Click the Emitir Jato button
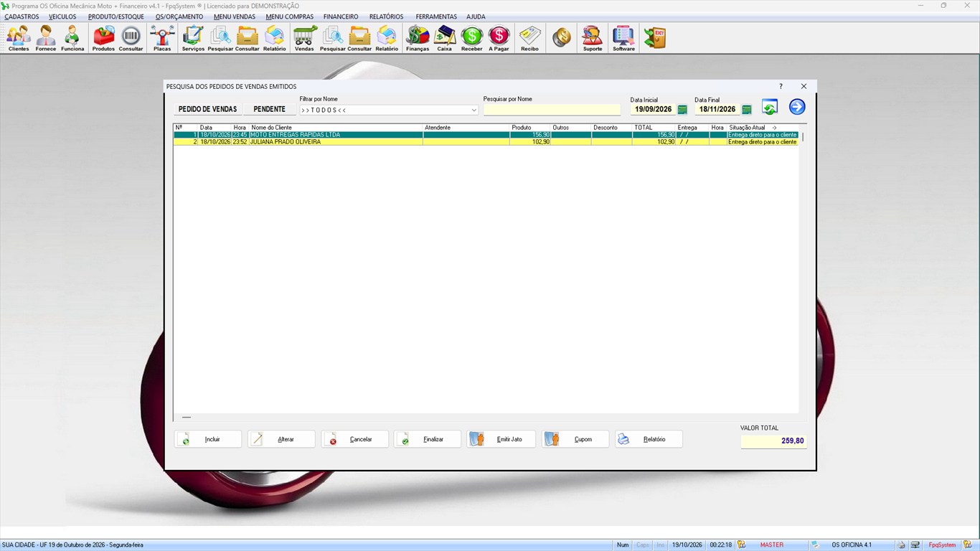Screen dimensions: 980x551 (501, 439)
